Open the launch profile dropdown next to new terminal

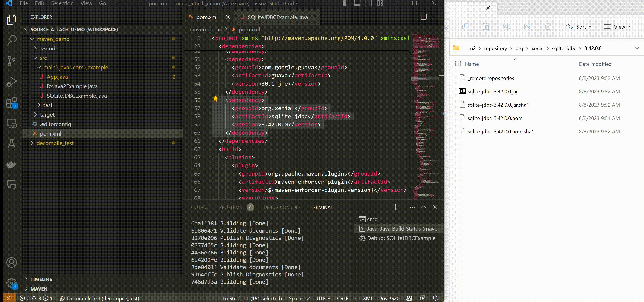(x=403, y=207)
